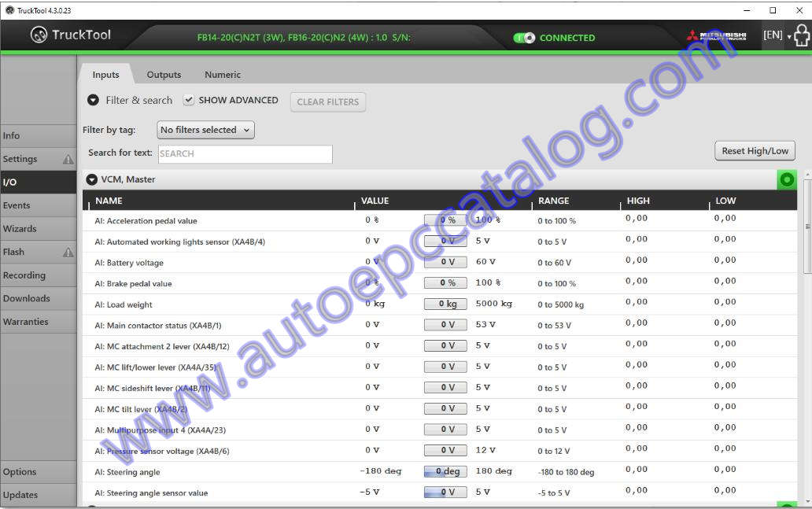Click the Reset High/Low button
The height and width of the screenshot is (509, 812).
pyautogui.click(x=754, y=150)
